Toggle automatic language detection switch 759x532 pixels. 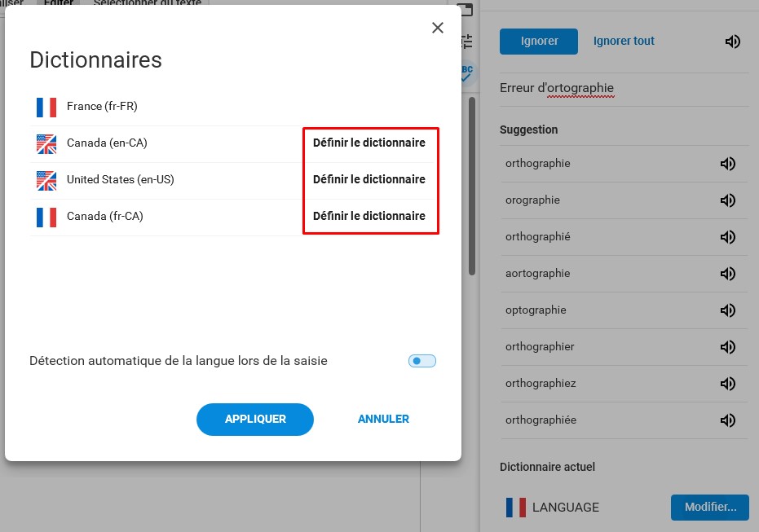[x=422, y=361]
